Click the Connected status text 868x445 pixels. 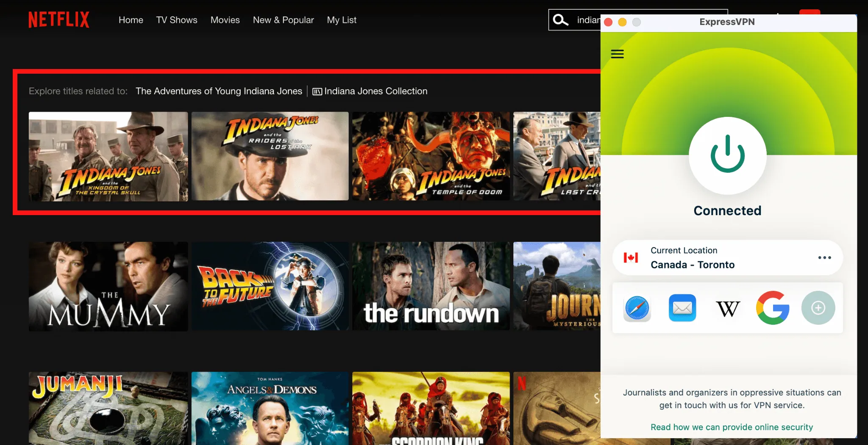click(x=727, y=210)
